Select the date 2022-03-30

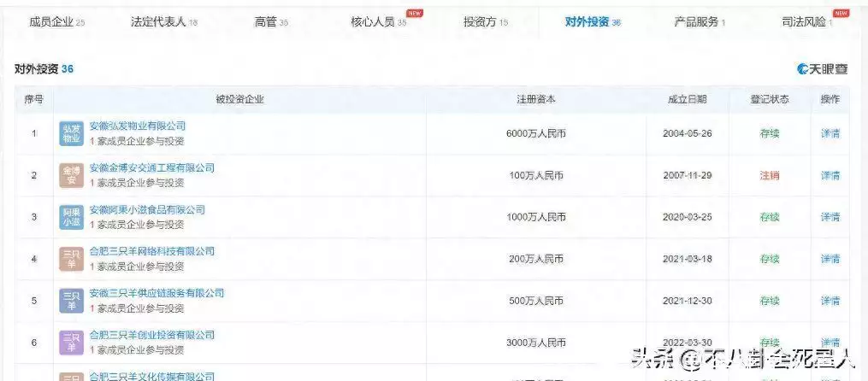(x=687, y=343)
